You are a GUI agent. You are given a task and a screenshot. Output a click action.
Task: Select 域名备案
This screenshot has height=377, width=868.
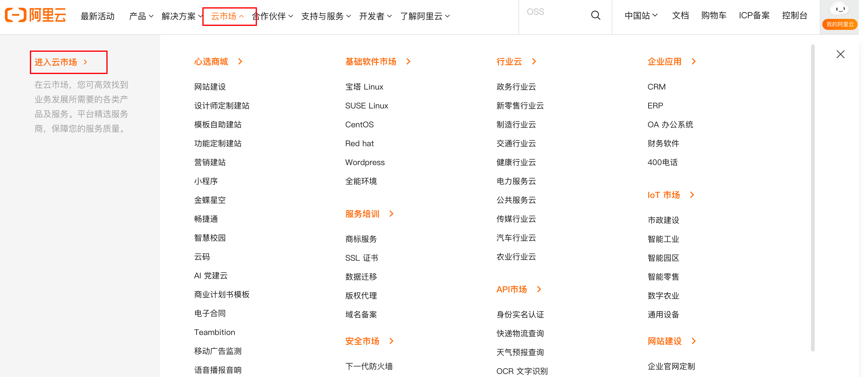pyautogui.click(x=361, y=314)
